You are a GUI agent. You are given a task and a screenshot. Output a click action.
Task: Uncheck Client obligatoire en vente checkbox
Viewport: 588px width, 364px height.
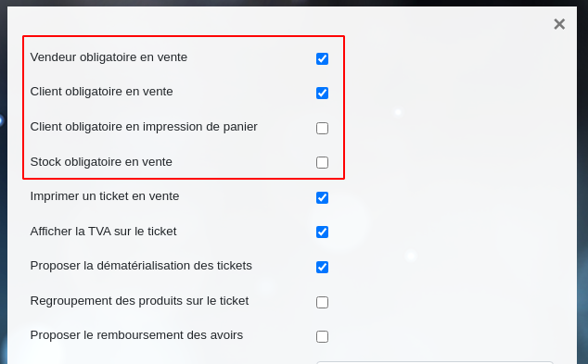pos(322,93)
